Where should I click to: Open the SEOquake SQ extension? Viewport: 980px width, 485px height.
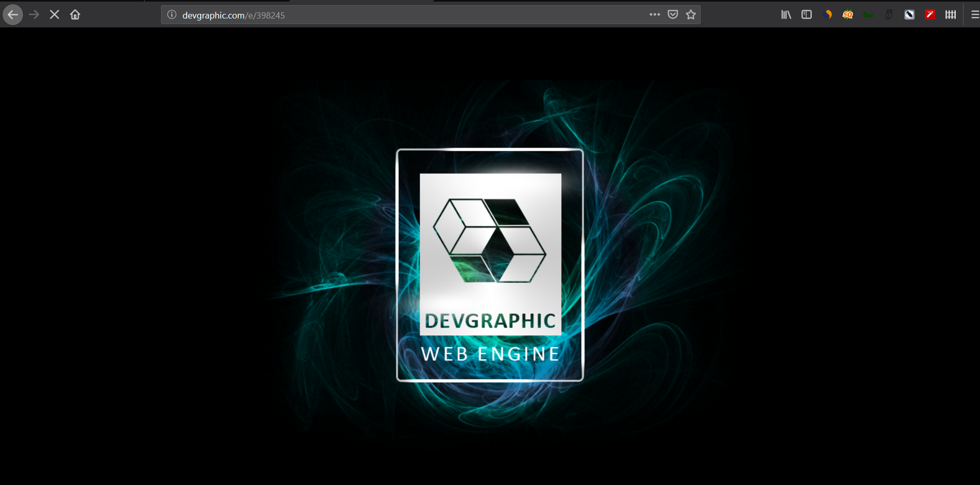pyautogui.click(x=847, y=14)
